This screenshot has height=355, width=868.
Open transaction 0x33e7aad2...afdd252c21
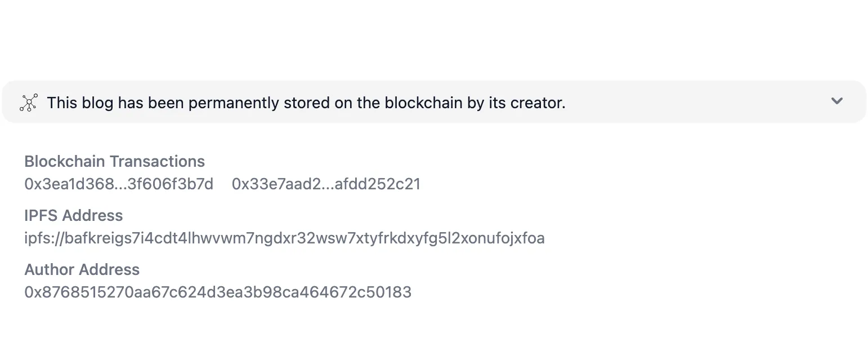coord(326,184)
